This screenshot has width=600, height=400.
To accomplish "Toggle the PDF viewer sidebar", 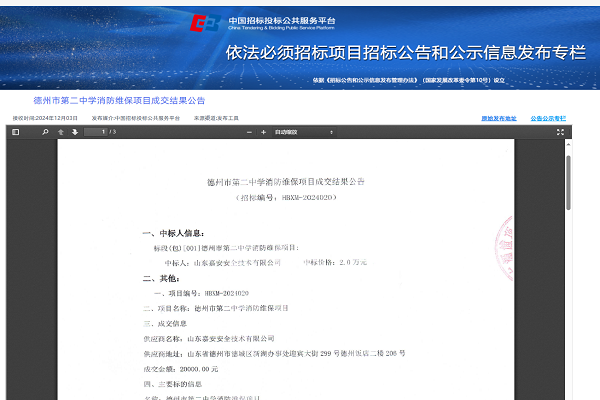I will 16,132.
